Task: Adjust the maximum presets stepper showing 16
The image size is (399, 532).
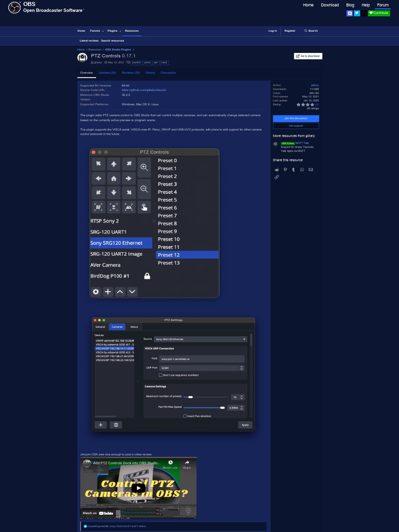Action: point(242,397)
